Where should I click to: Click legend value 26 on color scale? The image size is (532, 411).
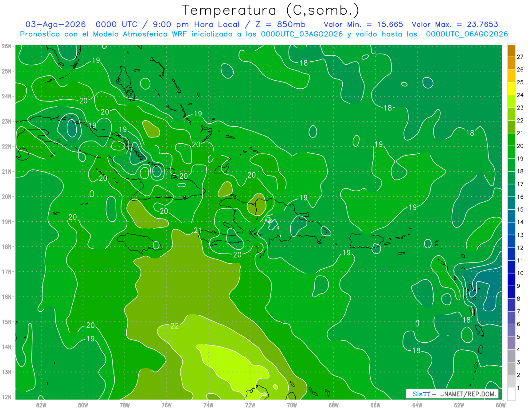pyautogui.click(x=520, y=70)
